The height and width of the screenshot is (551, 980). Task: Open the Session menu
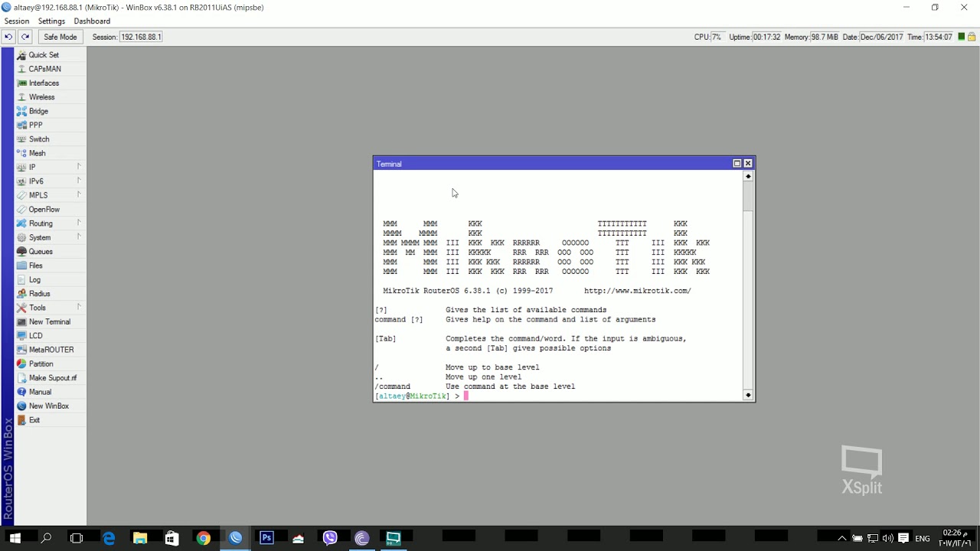click(x=17, y=21)
